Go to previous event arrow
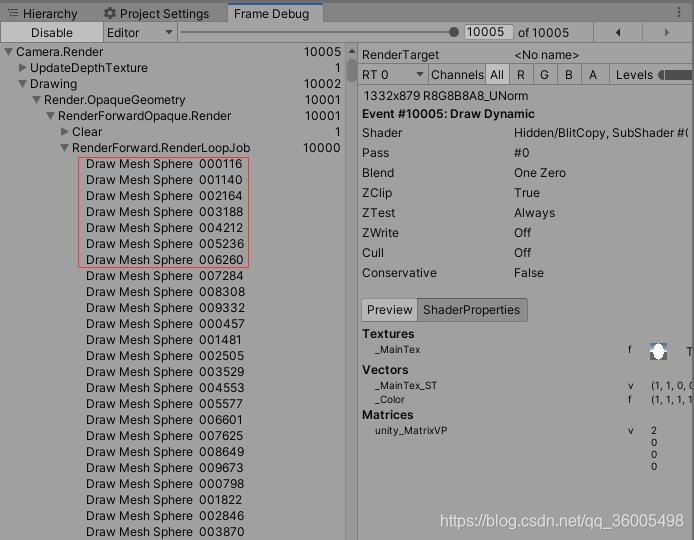Viewport: 694px width, 540px height. tap(618, 32)
